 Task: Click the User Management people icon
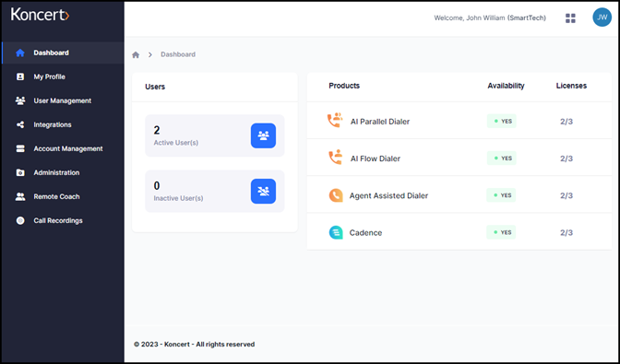[20, 100]
